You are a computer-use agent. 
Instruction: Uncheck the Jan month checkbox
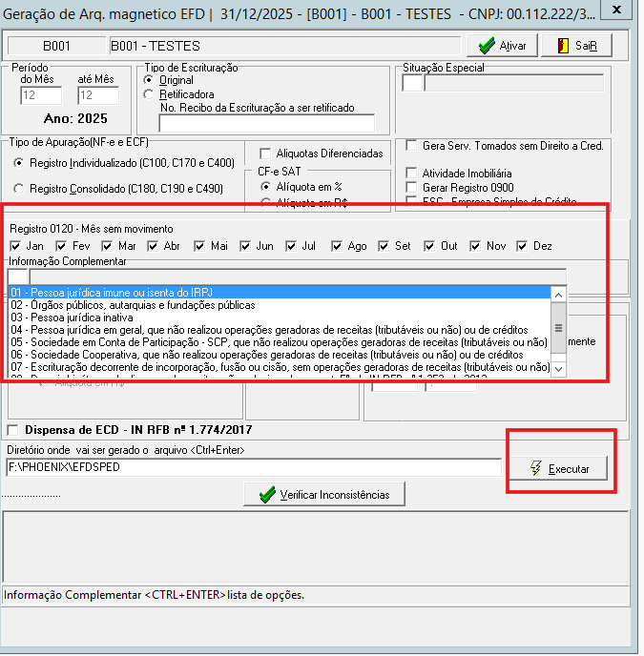tap(14, 246)
